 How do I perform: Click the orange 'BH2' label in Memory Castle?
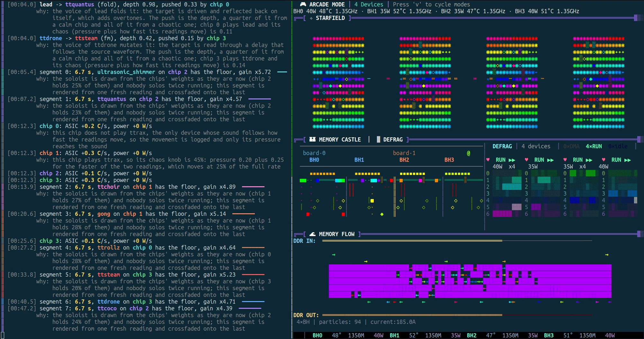(404, 160)
